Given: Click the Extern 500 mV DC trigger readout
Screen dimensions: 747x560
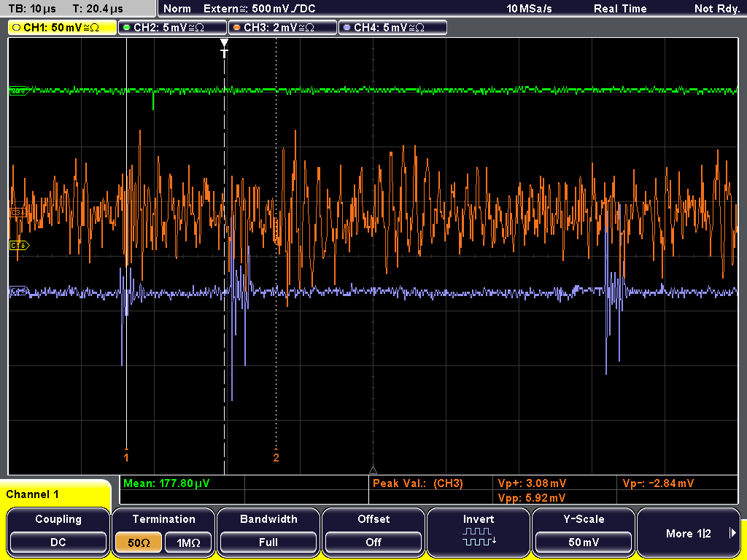Looking at the screenshot, I should click(260, 9).
